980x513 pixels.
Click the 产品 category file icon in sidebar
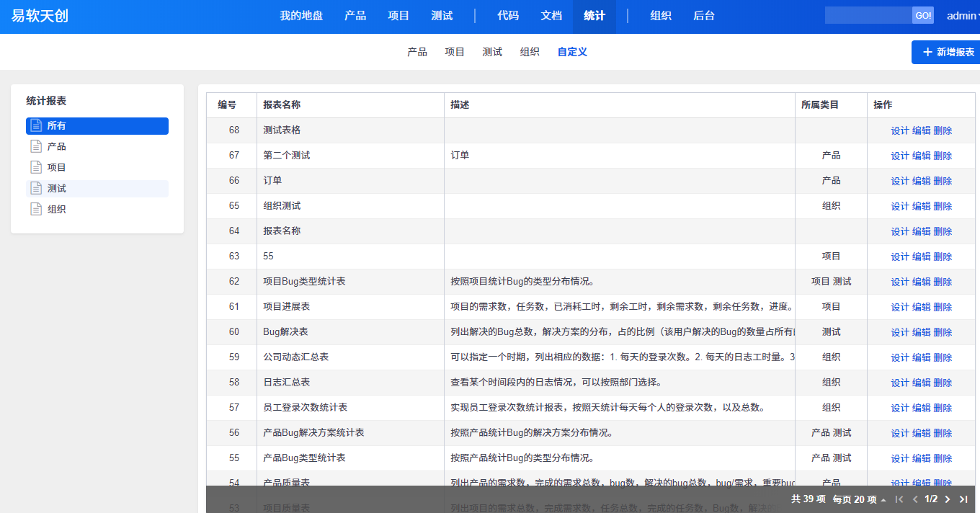[x=36, y=147]
